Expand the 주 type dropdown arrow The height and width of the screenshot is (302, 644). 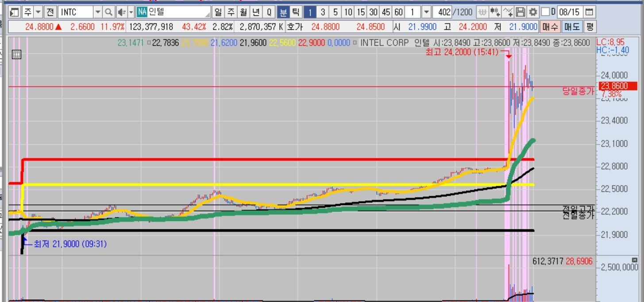coord(38,12)
